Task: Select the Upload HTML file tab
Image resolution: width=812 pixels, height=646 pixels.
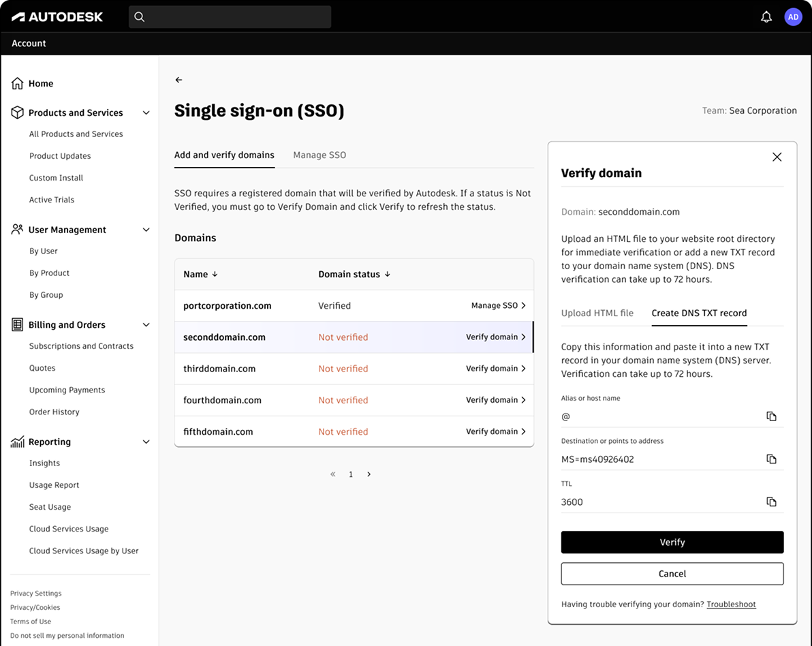Action: point(597,313)
